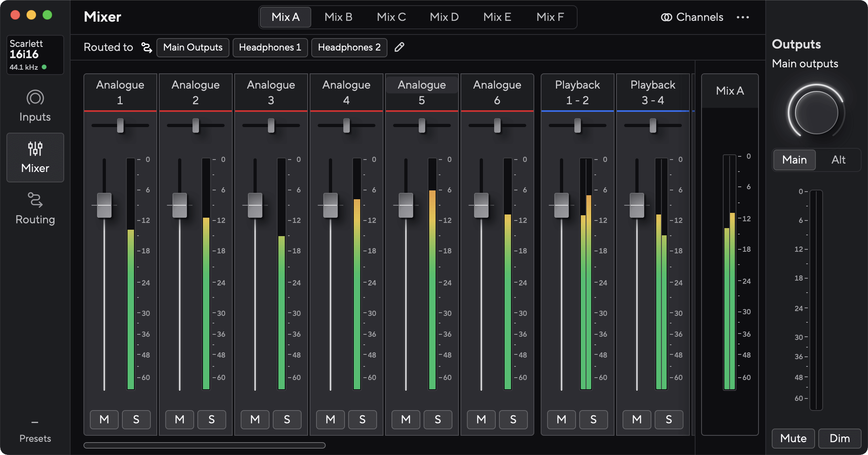868x455 pixels.
Task: Solo Analogue 5 channel
Action: pos(438,420)
